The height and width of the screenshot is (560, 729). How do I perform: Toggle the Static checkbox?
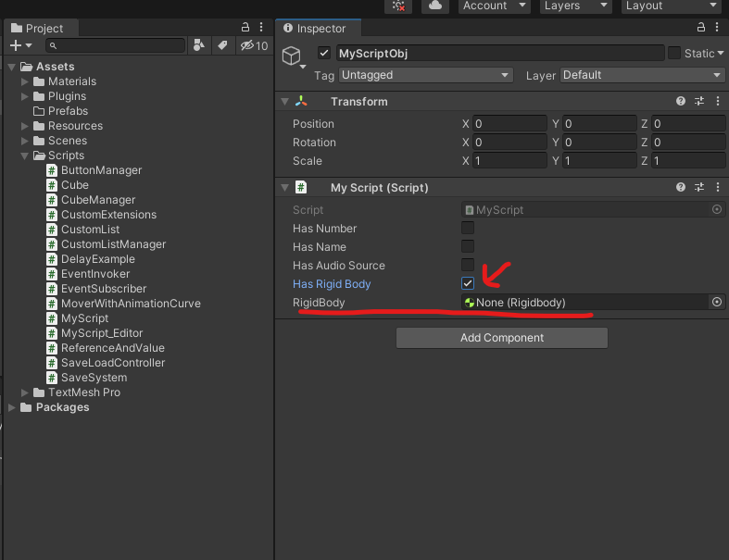click(x=674, y=53)
